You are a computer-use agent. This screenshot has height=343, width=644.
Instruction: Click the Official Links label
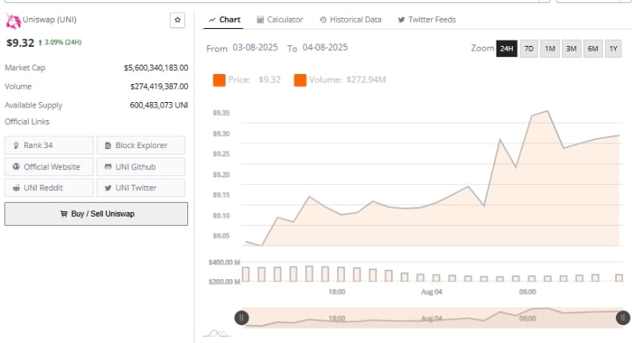pyautogui.click(x=27, y=122)
